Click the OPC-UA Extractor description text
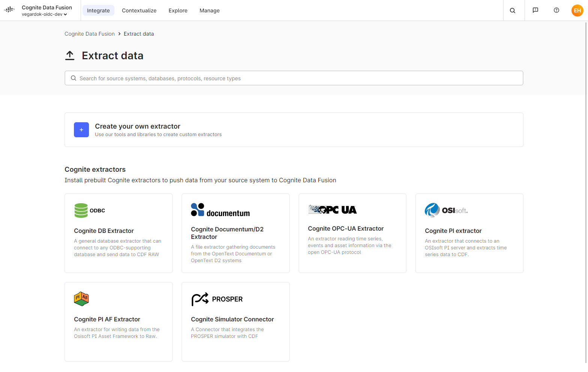588x372 pixels. (x=350, y=245)
